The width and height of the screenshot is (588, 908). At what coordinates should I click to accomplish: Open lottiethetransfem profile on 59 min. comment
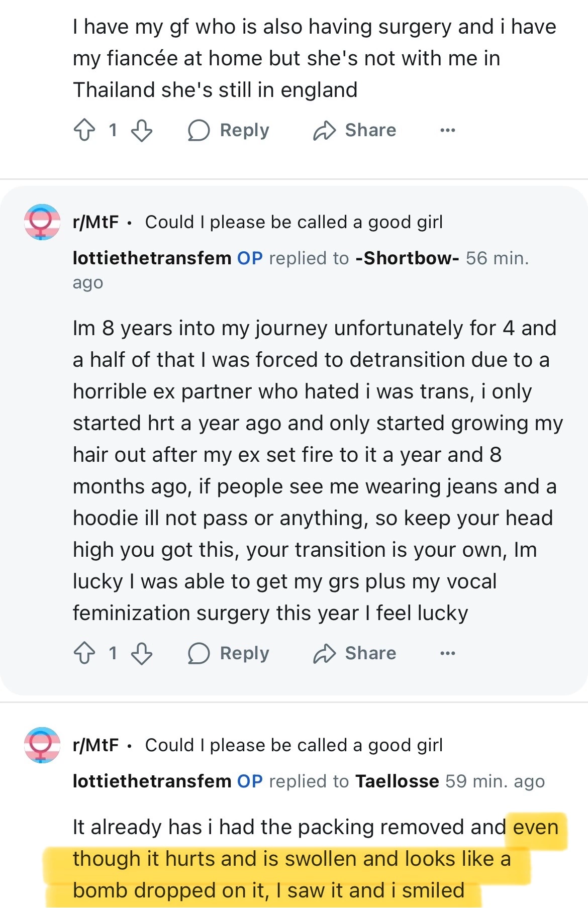click(152, 781)
